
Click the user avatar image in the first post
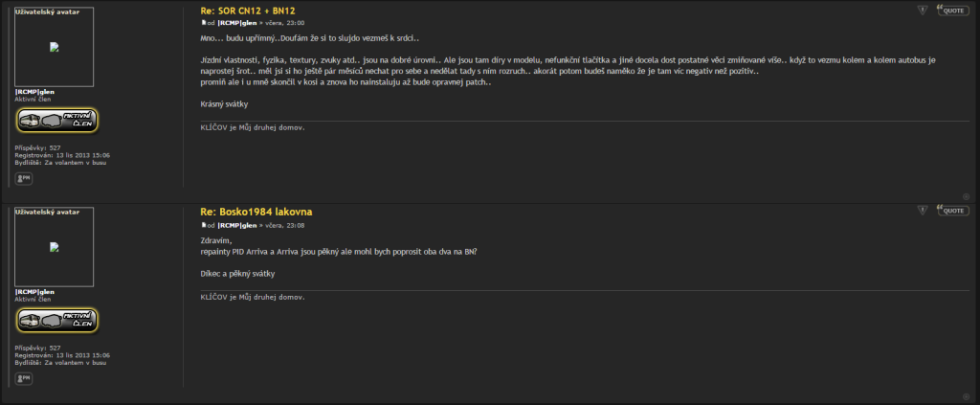(55, 46)
